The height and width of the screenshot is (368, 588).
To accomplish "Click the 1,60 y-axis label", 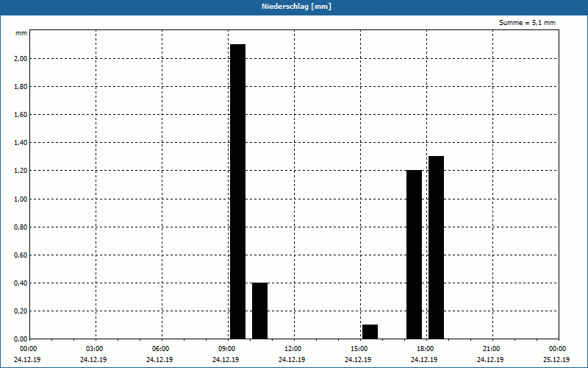I will click(x=21, y=115).
